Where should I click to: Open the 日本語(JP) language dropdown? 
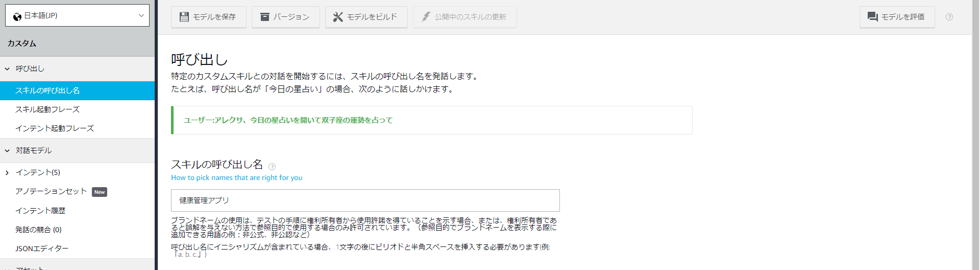77,15
